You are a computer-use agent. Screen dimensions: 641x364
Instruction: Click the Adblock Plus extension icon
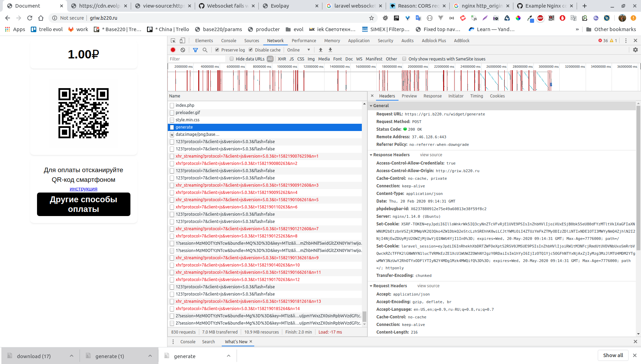[540, 18]
